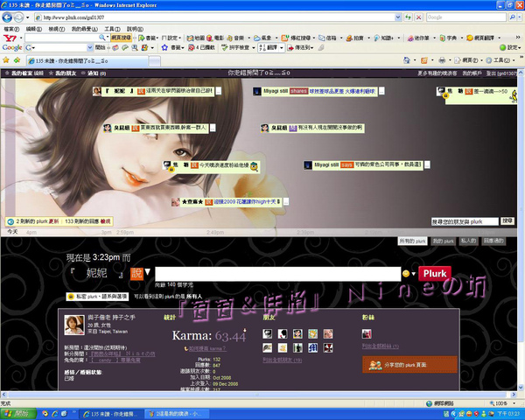The height and width of the screenshot is (420, 525).
Task: Click the Google toolbar star bookmark icon
Action: pos(164,48)
